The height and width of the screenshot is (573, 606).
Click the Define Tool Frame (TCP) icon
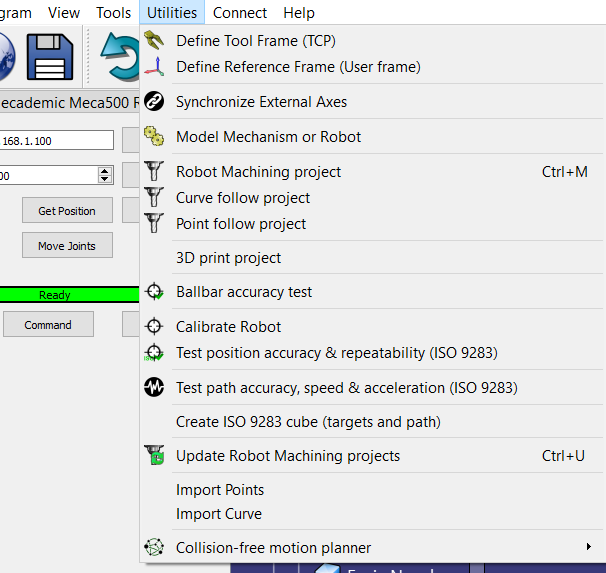154,41
